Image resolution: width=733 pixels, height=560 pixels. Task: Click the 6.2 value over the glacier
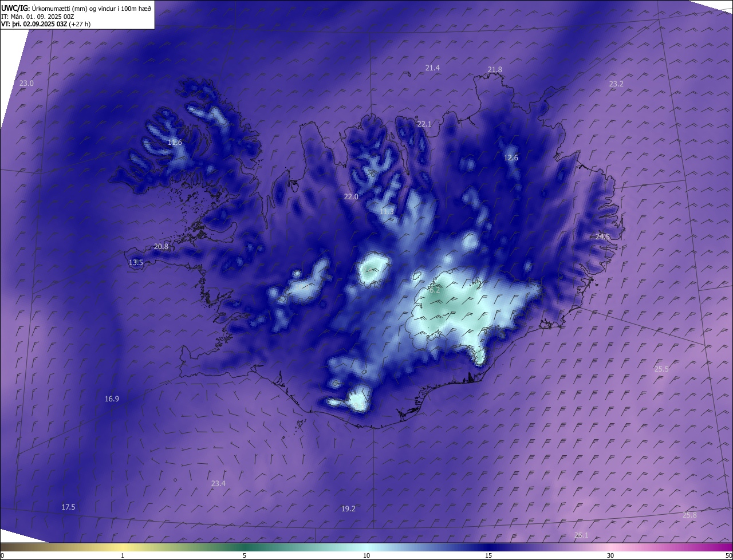[435, 290]
